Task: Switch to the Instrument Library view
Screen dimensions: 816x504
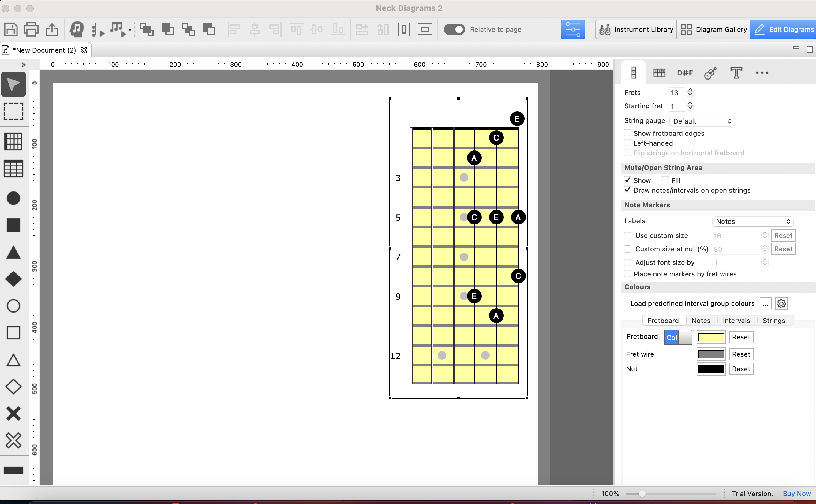Action: click(x=636, y=29)
